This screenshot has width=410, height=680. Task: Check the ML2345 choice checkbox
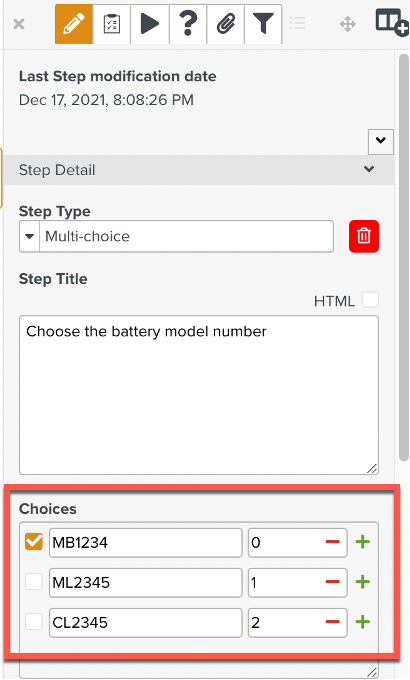click(33, 582)
